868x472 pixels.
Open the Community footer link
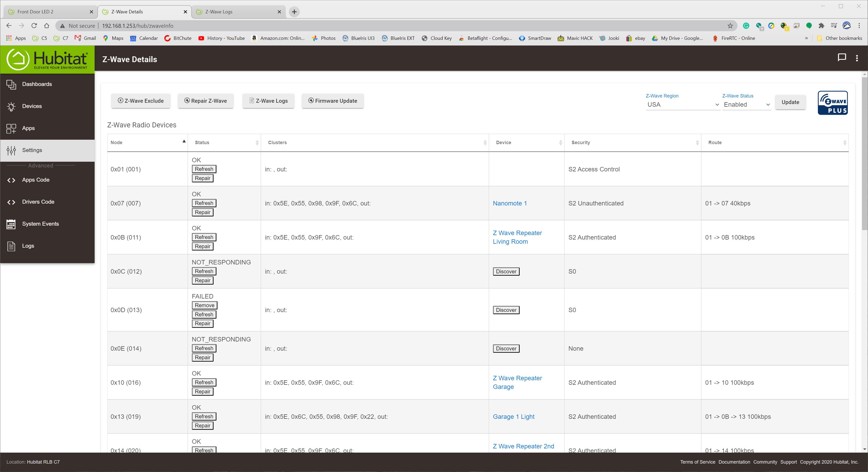click(x=765, y=462)
